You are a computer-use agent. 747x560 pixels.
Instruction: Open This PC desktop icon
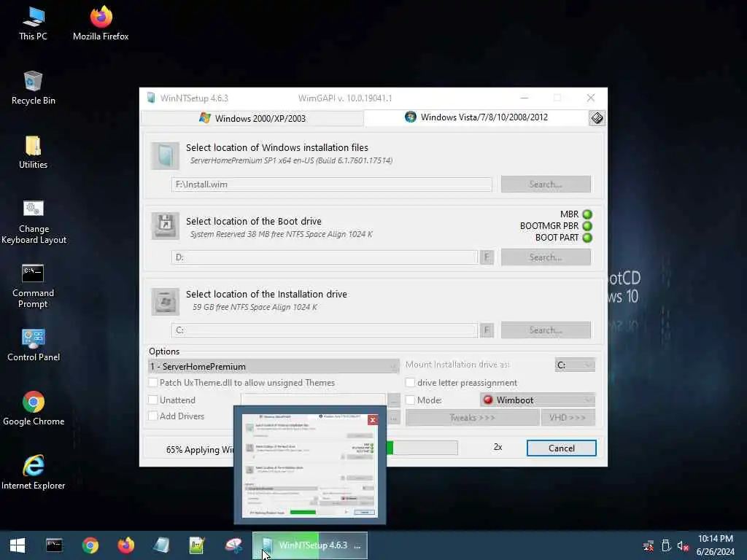(x=33, y=24)
